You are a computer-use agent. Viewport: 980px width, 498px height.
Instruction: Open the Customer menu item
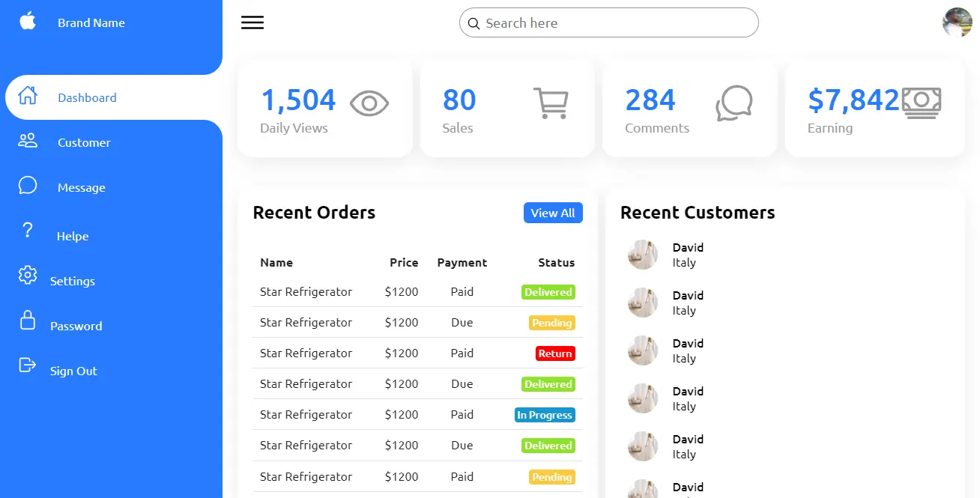pos(84,142)
